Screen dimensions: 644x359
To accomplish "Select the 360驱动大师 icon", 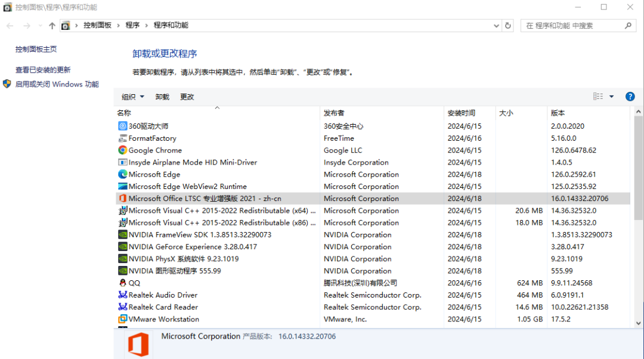I will coord(122,126).
